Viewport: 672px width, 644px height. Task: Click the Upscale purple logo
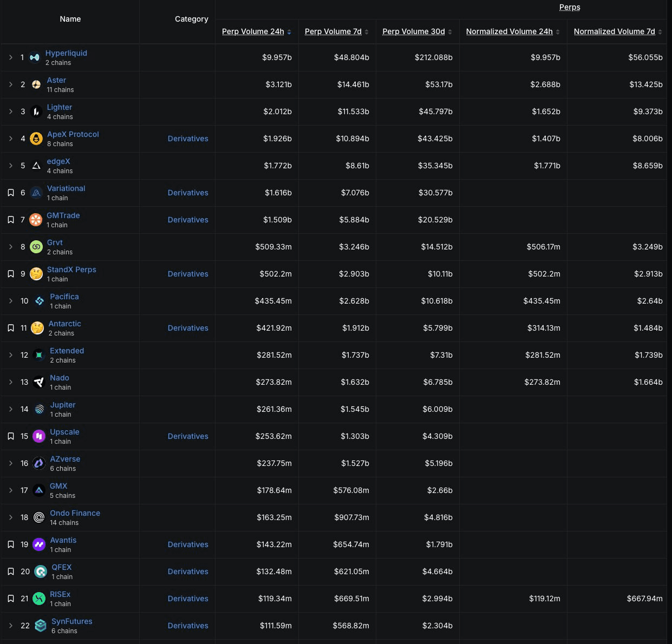click(39, 436)
